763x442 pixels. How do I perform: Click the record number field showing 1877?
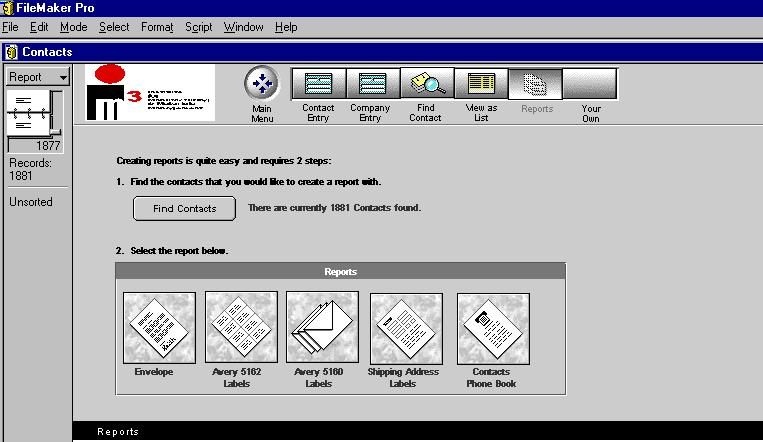click(36, 146)
